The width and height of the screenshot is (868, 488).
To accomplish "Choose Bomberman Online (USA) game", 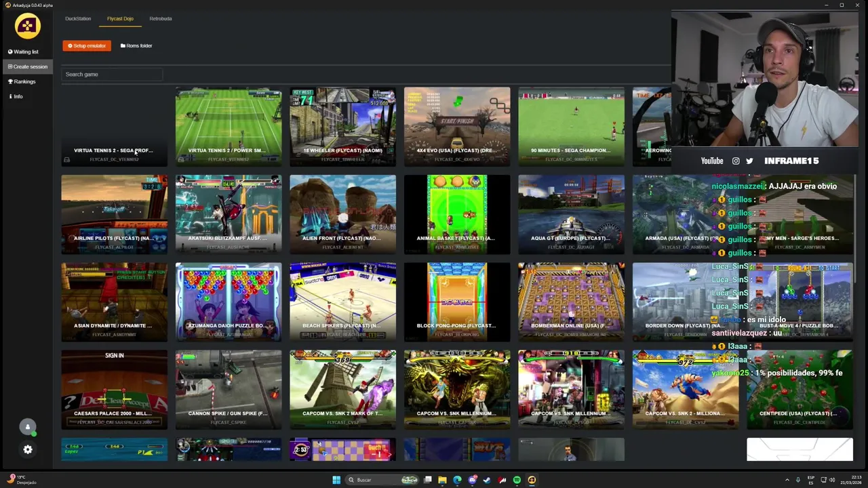I will [572, 302].
